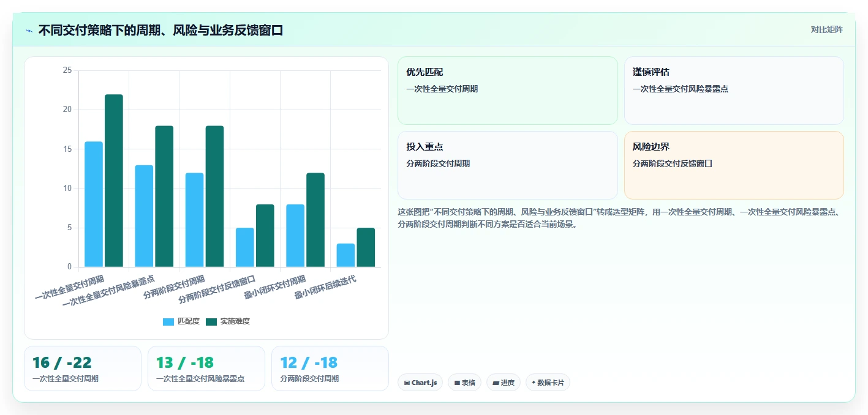Click the lightning icon beside the title
Viewport: 868px width, 415px height.
click(x=29, y=31)
